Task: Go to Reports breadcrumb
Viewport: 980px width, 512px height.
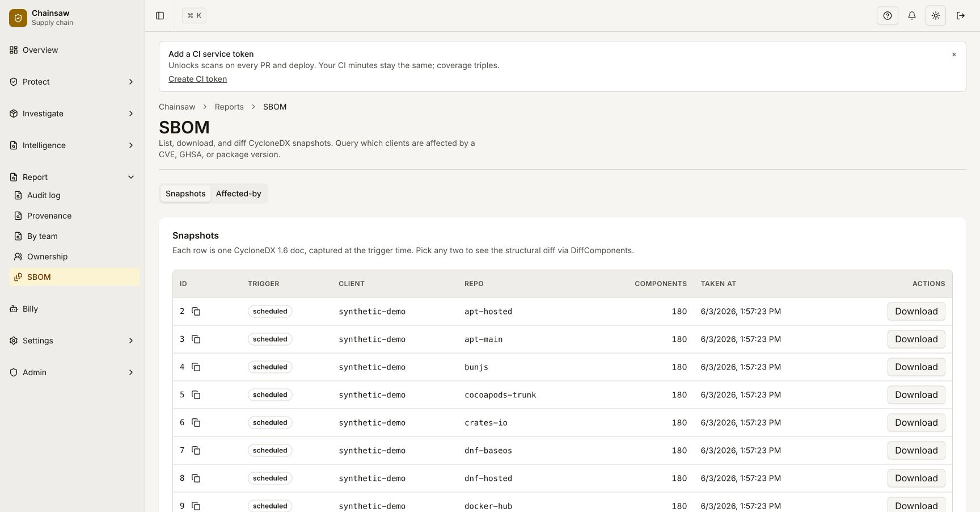Action: point(229,107)
